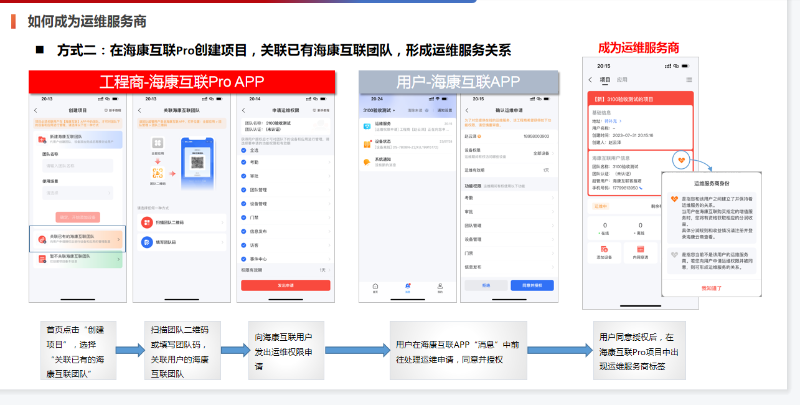Image resolution: width=800 pixels, height=405 pixels.
Task: Open the blue address link beside 地址
Action: pos(611,121)
